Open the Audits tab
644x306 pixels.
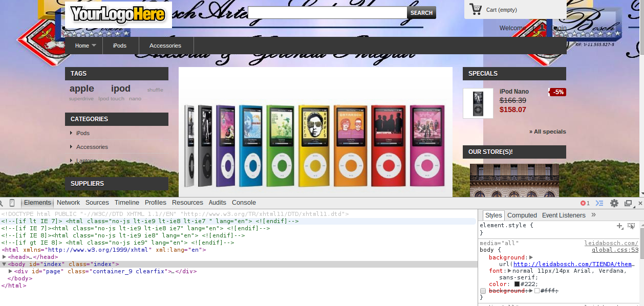tap(218, 203)
